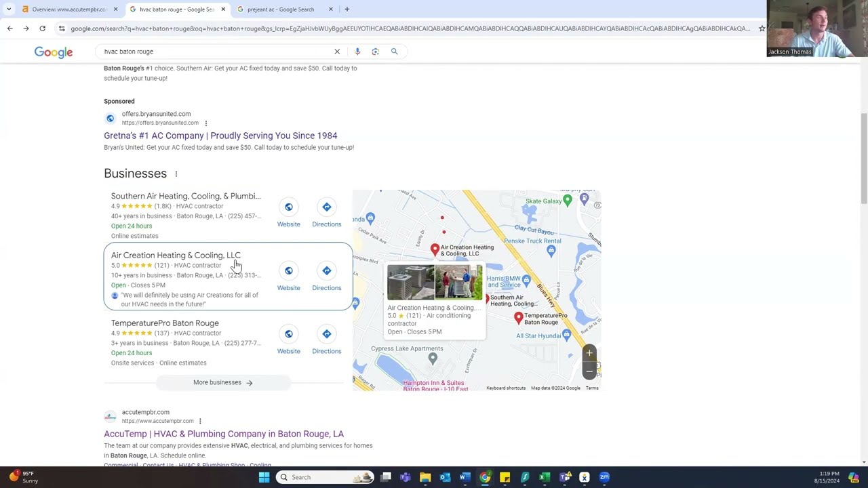Bookmark this page with the star icon
The width and height of the screenshot is (868, 488).
pos(762,28)
